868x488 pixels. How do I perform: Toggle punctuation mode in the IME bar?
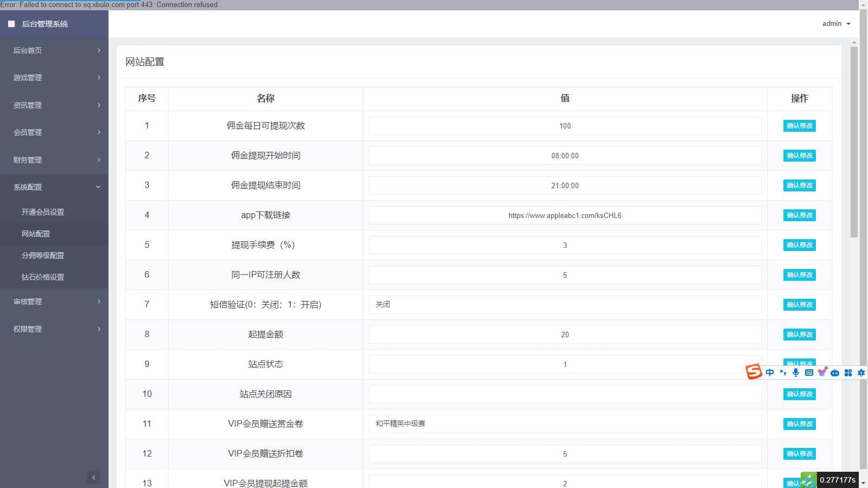pyautogui.click(x=783, y=373)
